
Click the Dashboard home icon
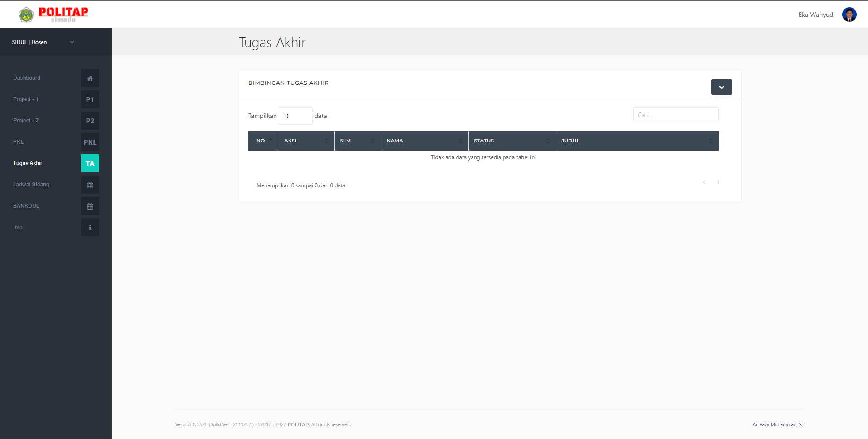(90, 78)
